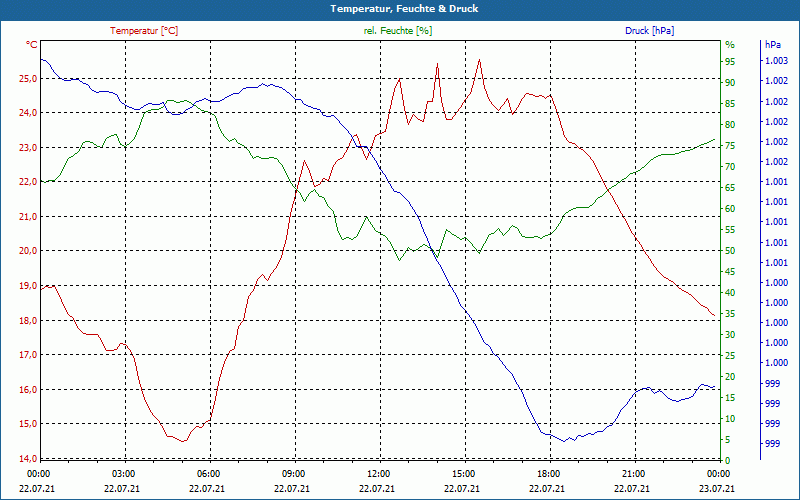
Task: Click the 90 humidity axis tick
Action: tap(730, 83)
